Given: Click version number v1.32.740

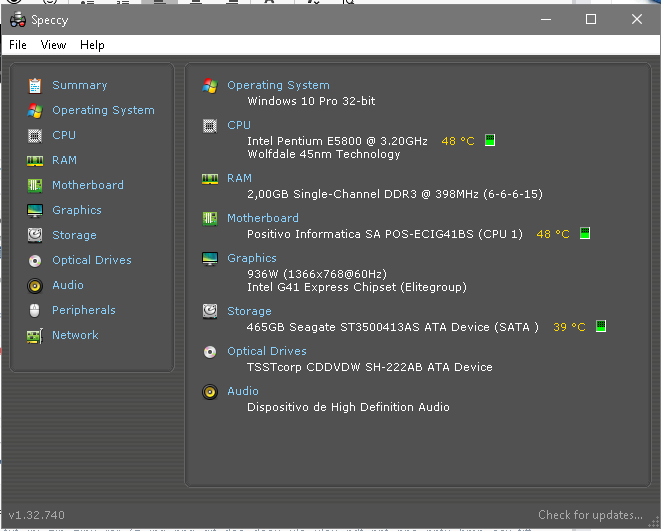Looking at the screenshot, I should coord(37,515).
